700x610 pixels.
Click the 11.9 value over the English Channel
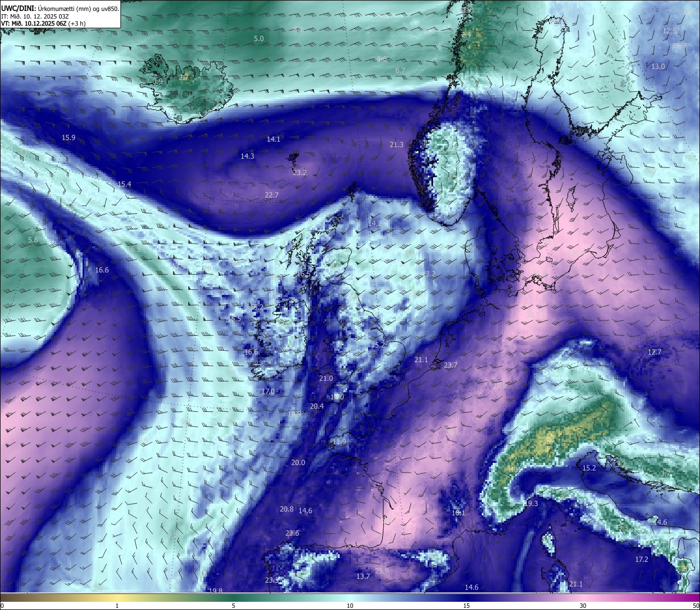coord(339,442)
